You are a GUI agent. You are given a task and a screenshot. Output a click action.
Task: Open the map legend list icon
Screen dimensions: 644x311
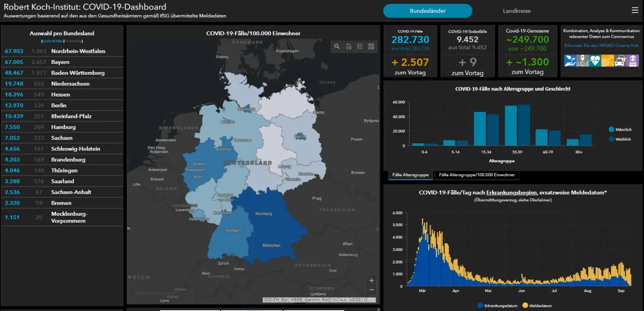(360, 46)
